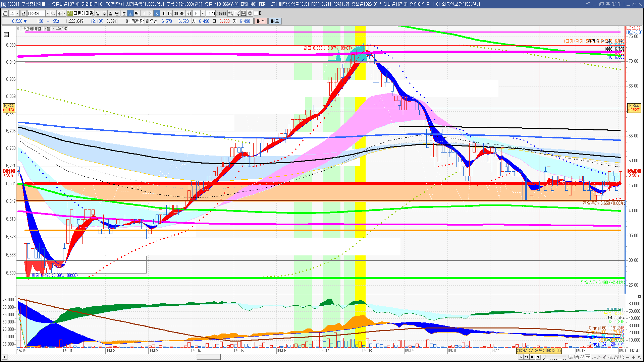Click the zoom magnifier icon at bottom right

click(x=622, y=357)
